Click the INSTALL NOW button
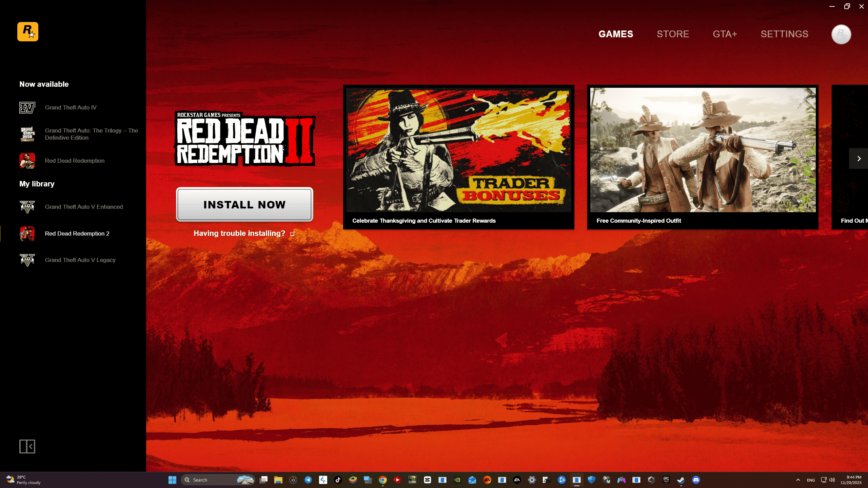 pos(244,205)
